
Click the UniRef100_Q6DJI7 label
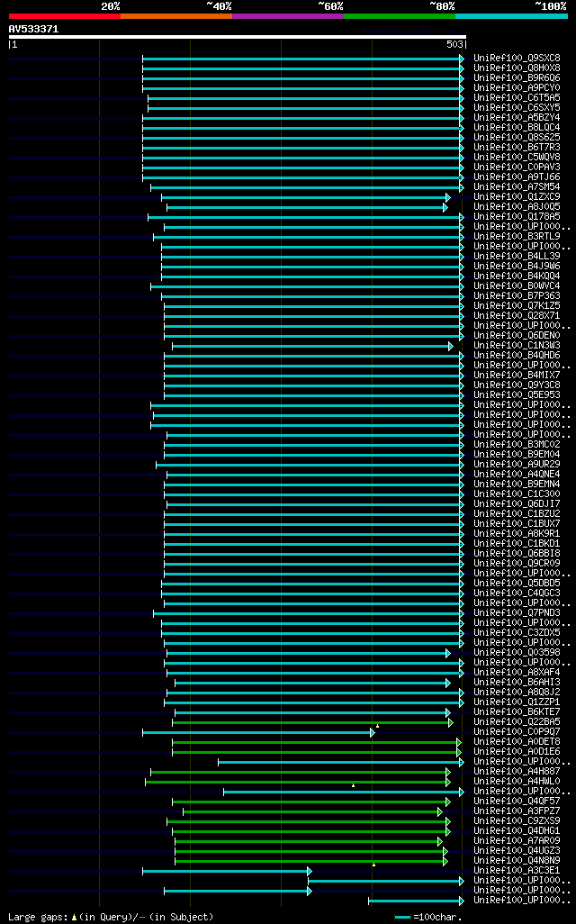point(517,504)
